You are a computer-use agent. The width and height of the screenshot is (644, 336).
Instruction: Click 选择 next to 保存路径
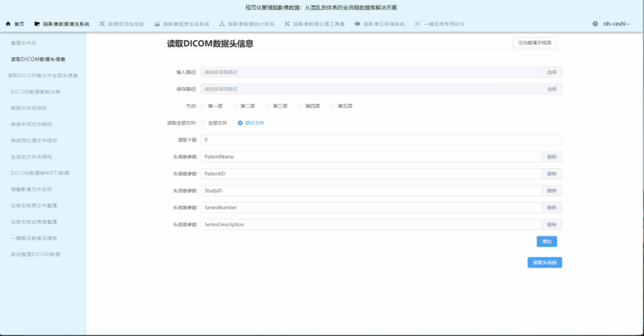click(552, 90)
